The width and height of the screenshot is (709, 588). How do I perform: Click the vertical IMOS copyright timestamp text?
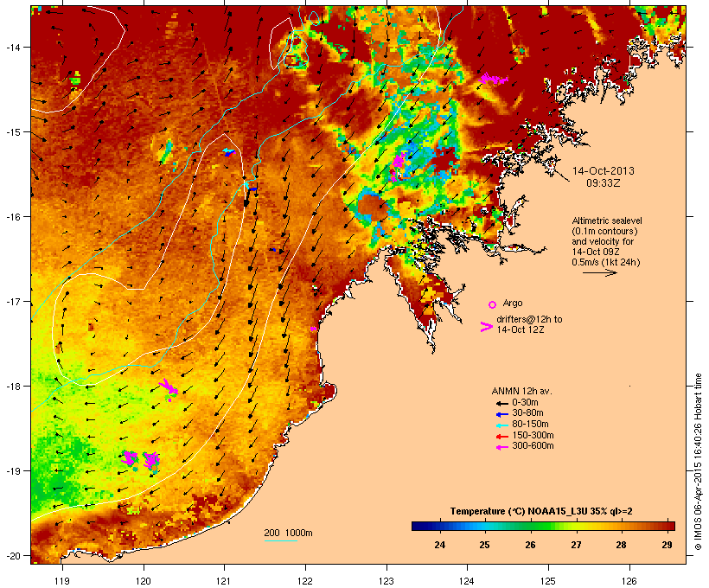coord(698,462)
